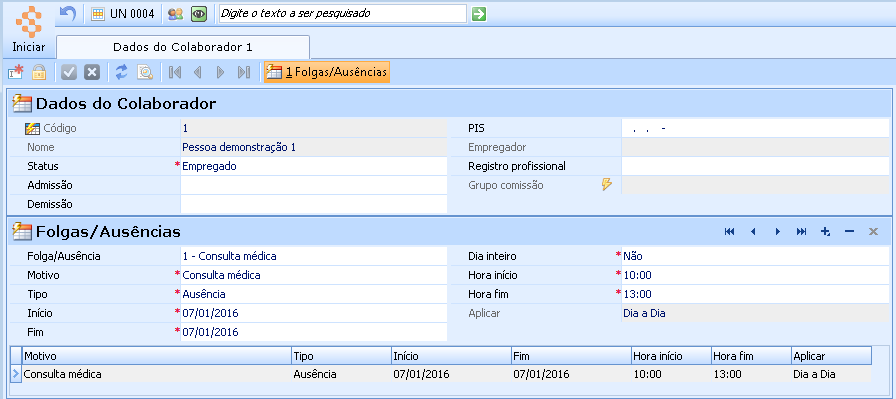The height and width of the screenshot is (399, 896).
Task: Click the Hora início 10:00 field
Action: click(x=755, y=275)
